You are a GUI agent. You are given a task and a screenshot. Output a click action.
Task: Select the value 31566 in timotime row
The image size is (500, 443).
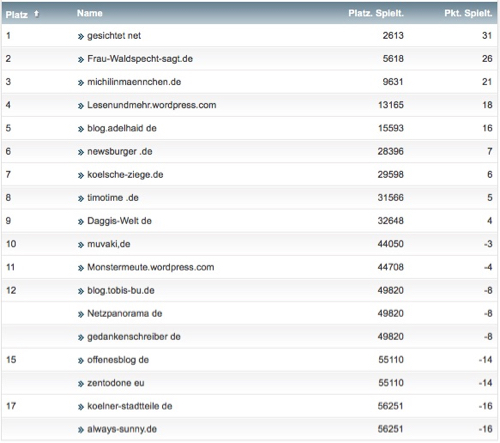pos(391,198)
